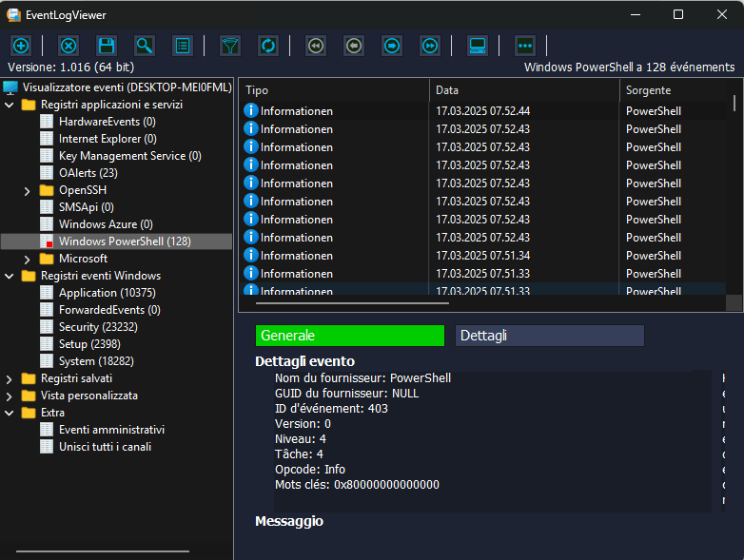Sort events by the Data column header
The height and width of the screenshot is (560, 744).
pos(523,90)
